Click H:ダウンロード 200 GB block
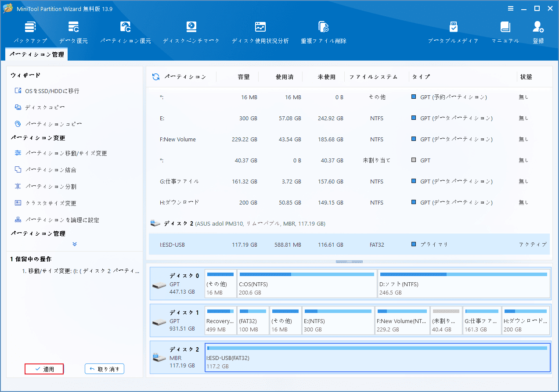 coord(526,321)
